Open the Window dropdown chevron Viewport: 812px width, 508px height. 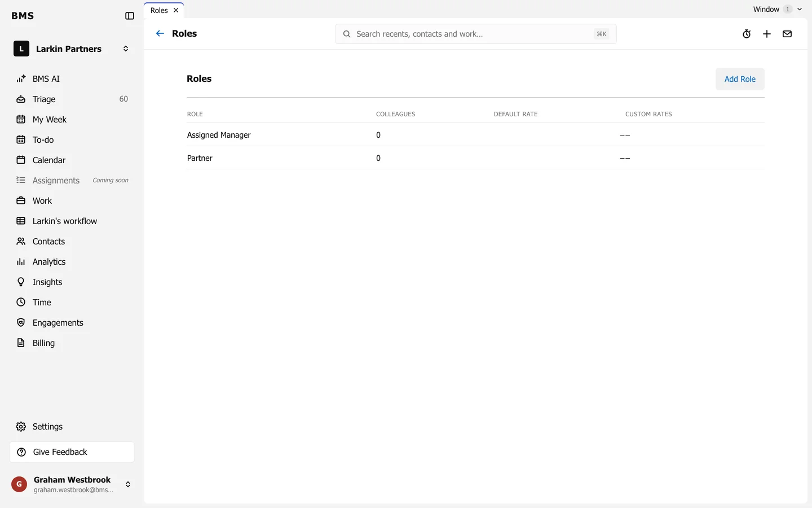coord(800,10)
